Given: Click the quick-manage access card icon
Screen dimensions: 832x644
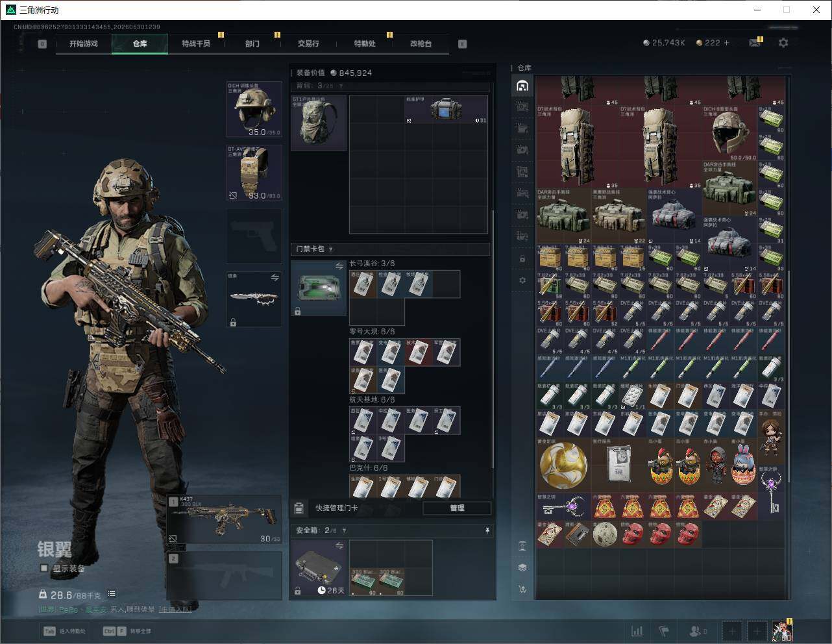Looking at the screenshot, I should (299, 508).
